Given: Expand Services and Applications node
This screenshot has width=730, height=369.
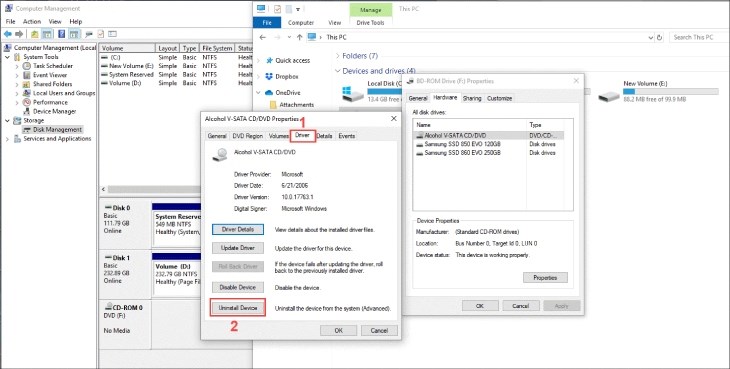Looking at the screenshot, I should pyautogui.click(x=7, y=139).
